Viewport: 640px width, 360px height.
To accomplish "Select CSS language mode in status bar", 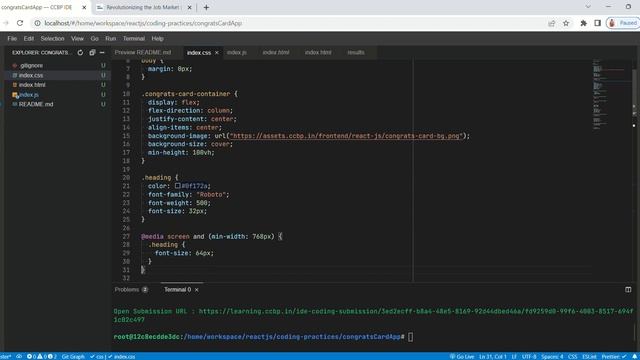I will pyautogui.click(x=573, y=356).
